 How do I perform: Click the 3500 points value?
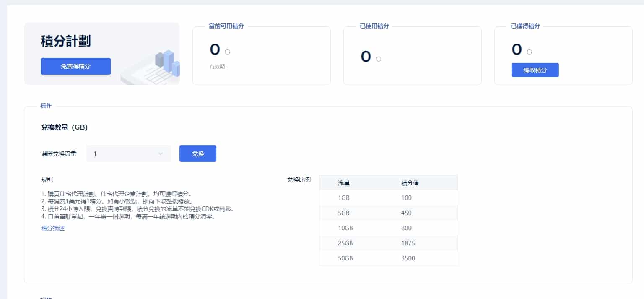tap(408, 258)
